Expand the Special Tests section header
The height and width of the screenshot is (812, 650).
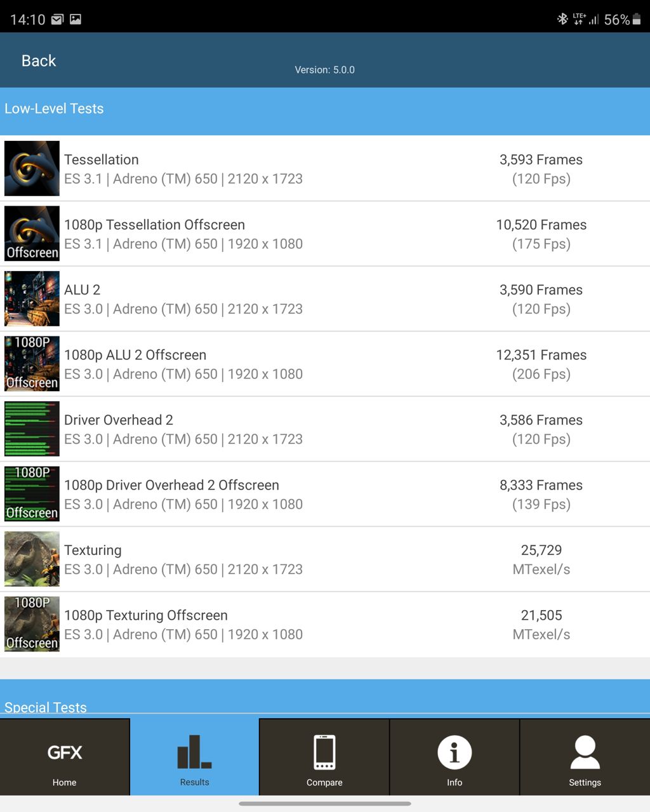coord(46,707)
